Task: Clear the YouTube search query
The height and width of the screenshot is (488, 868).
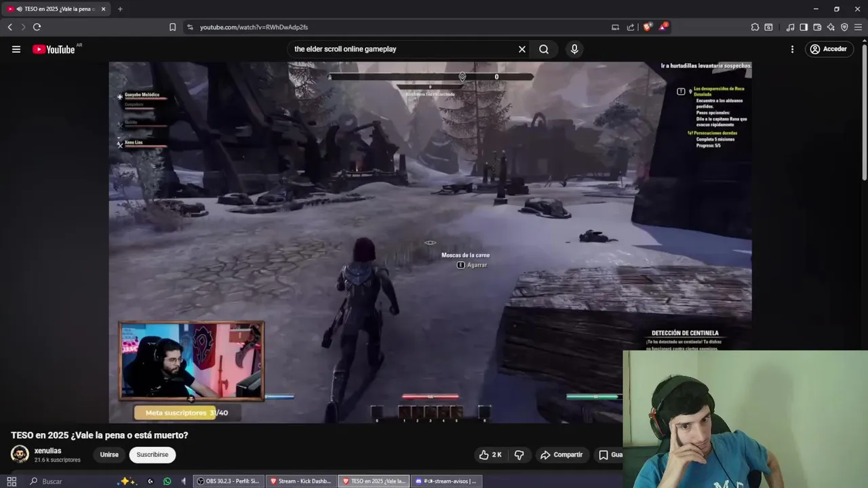Action: point(522,49)
